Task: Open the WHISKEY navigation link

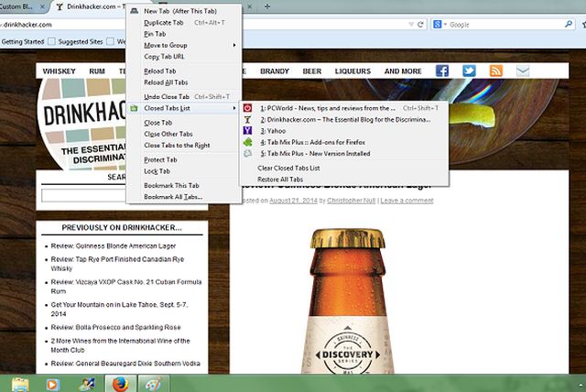Action: point(59,71)
